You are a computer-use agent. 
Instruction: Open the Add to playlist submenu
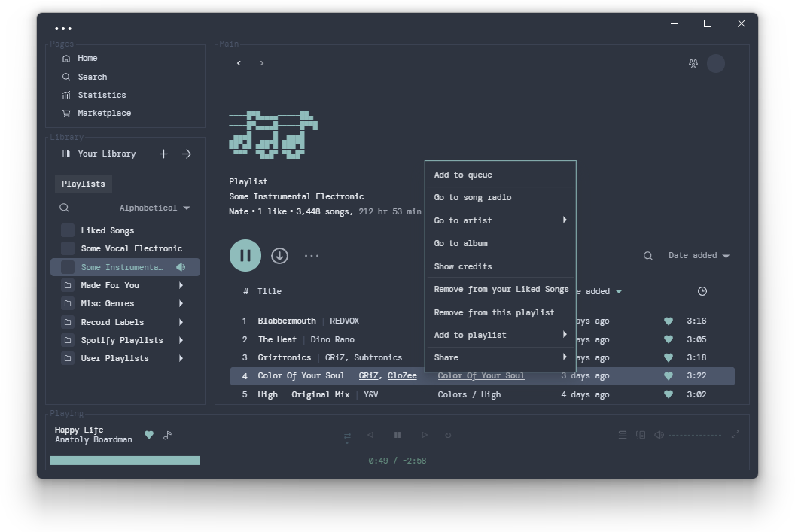(x=501, y=335)
